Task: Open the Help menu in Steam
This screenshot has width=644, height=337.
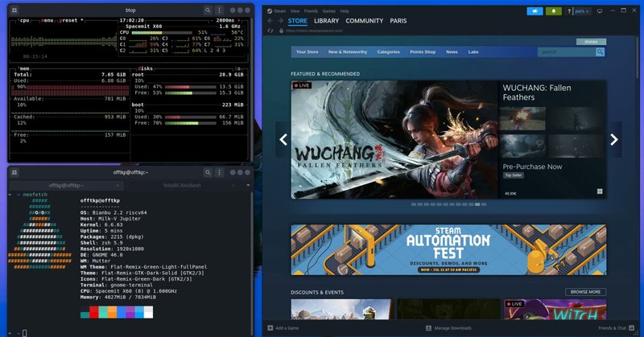Action: click(345, 11)
